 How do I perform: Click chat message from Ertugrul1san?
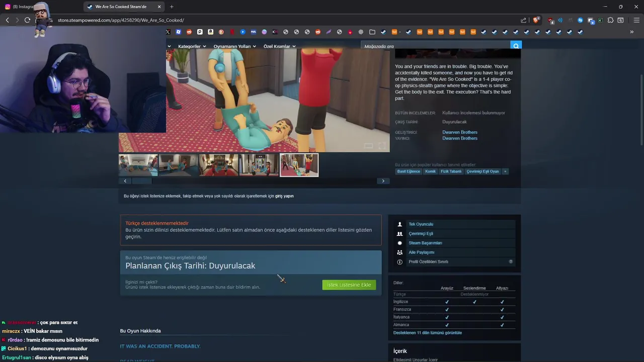tap(45, 357)
